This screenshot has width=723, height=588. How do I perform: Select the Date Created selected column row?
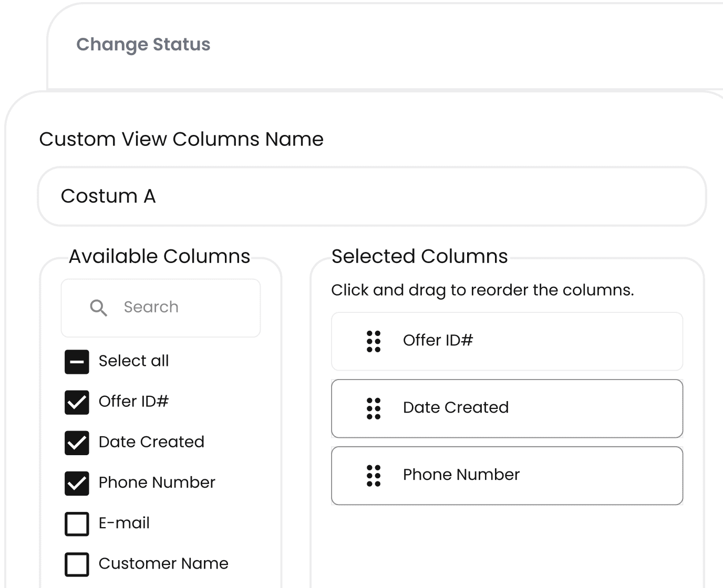coord(507,408)
